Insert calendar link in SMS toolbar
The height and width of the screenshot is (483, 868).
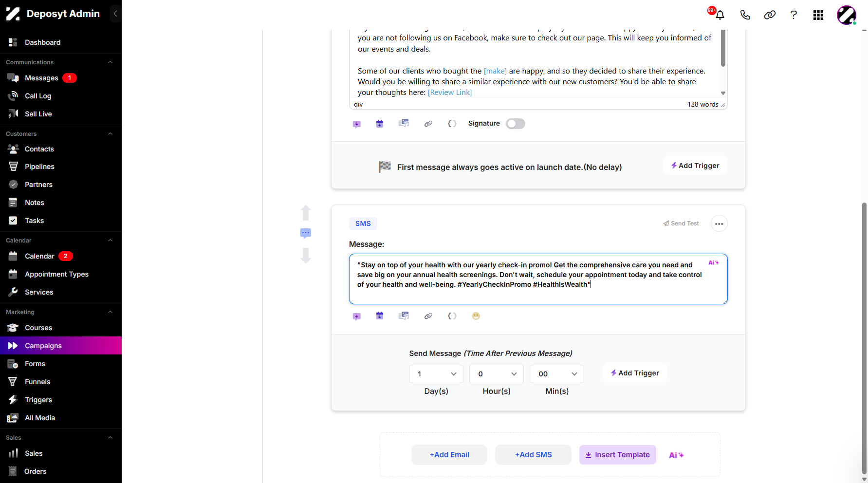[380, 316]
